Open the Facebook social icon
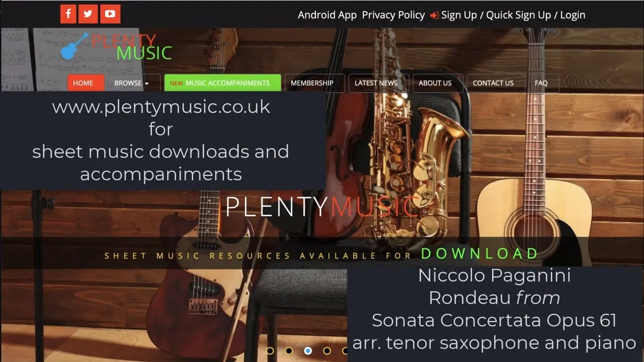The image size is (644, 362). tap(68, 14)
